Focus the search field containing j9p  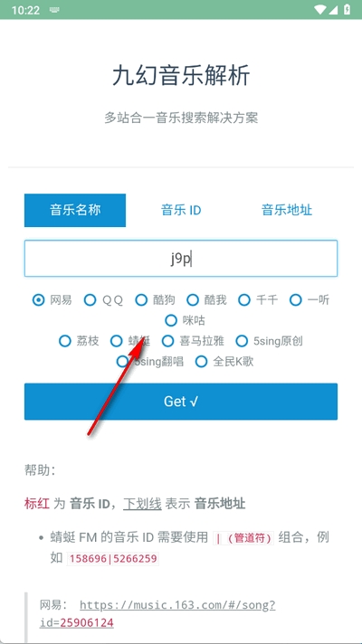pyautogui.click(x=181, y=259)
